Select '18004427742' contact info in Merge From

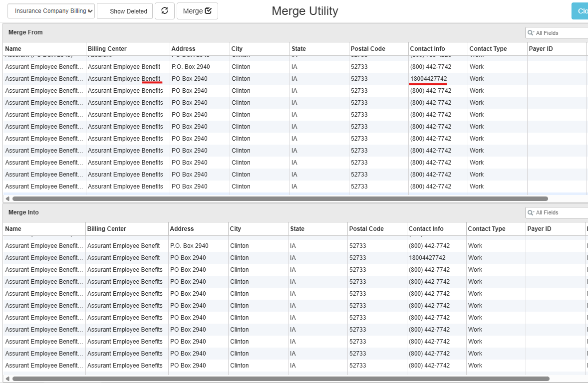(428, 79)
